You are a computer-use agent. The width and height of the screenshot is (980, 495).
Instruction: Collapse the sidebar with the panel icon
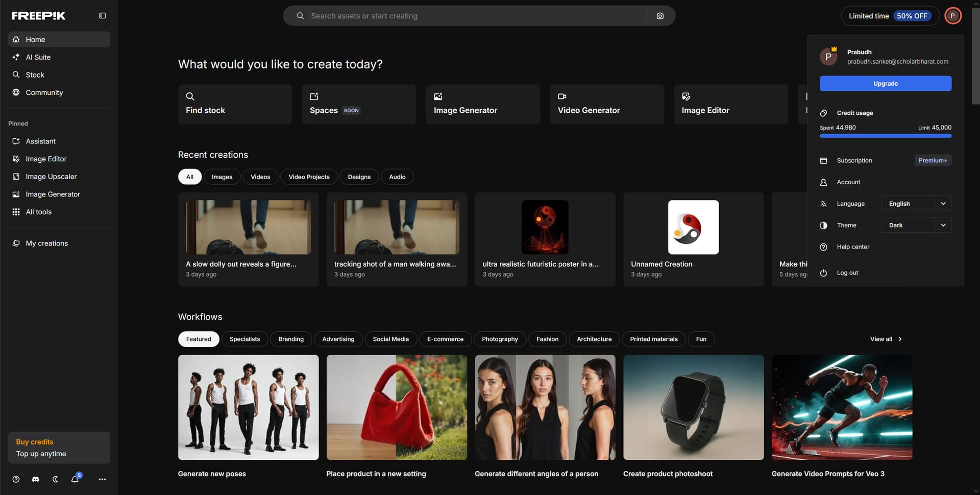click(102, 16)
